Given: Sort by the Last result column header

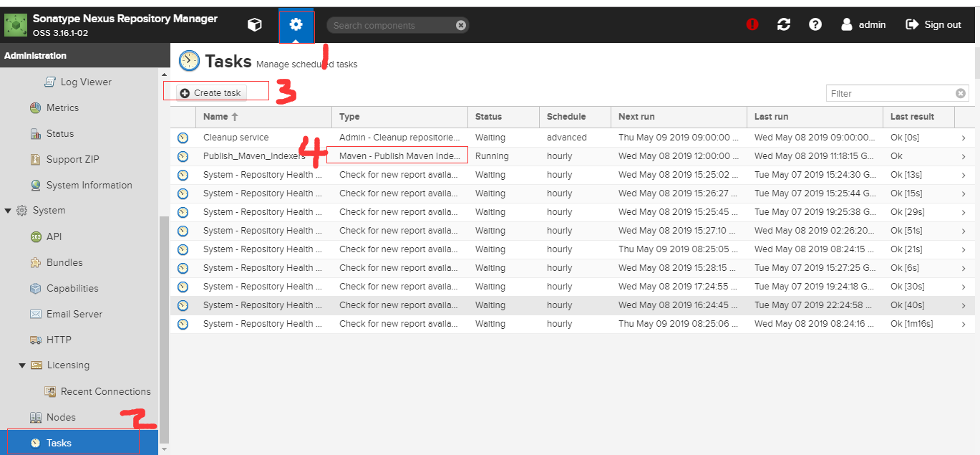Looking at the screenshot, I should pyautogui.click(x=918, y=117).
